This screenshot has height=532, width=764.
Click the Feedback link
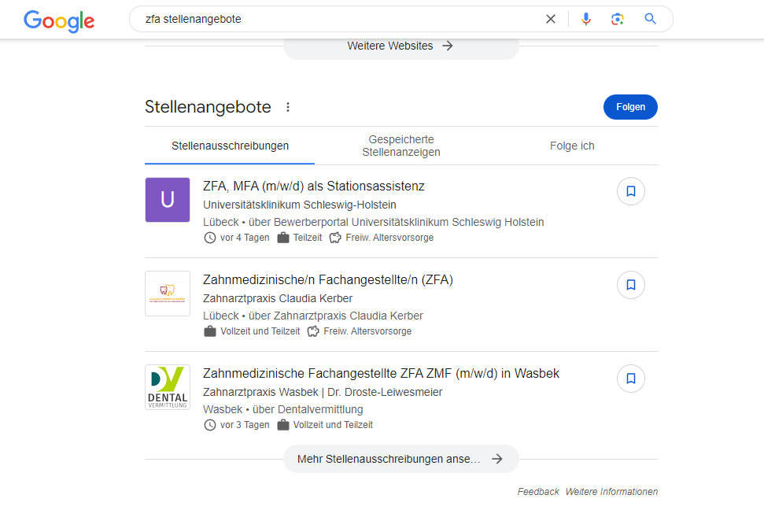click(x=538, y=492)
